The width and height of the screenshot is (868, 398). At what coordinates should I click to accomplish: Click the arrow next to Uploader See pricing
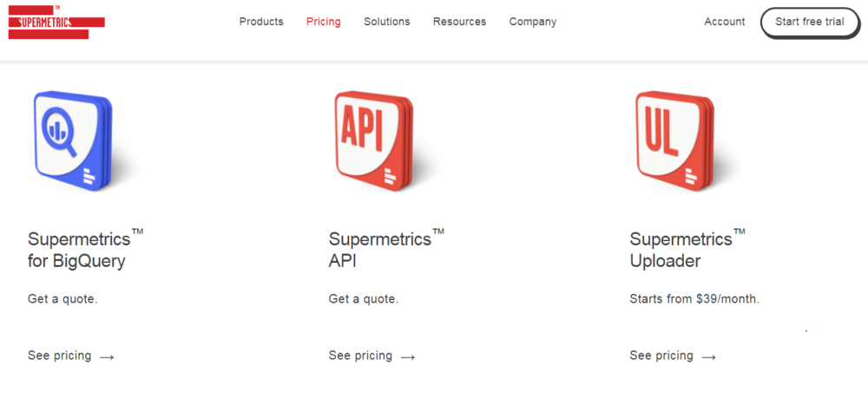pos(709,357)
